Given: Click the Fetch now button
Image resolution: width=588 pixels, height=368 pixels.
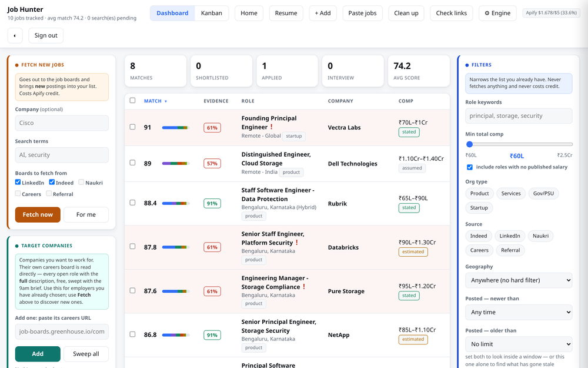Looking at the screenshot, I should pos(38,214).
